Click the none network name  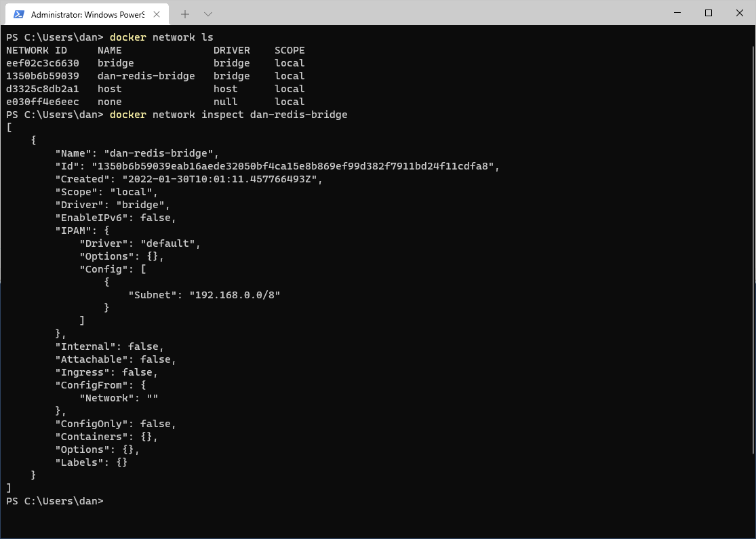[x=109, y=102]
